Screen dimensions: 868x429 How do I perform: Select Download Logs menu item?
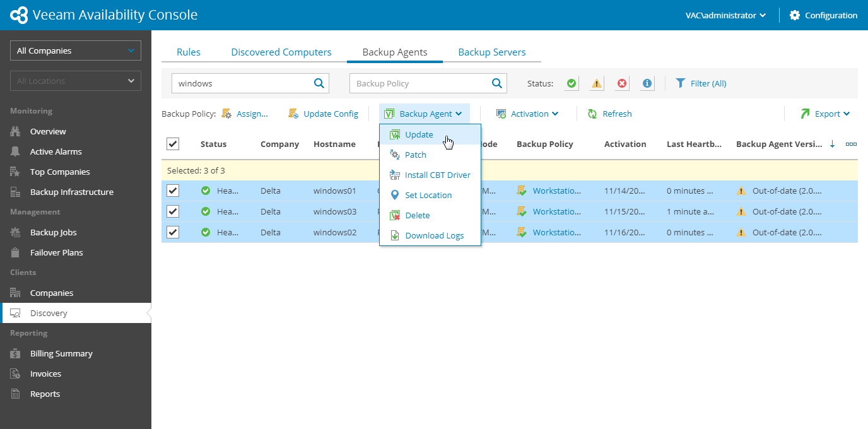point(430,235)
